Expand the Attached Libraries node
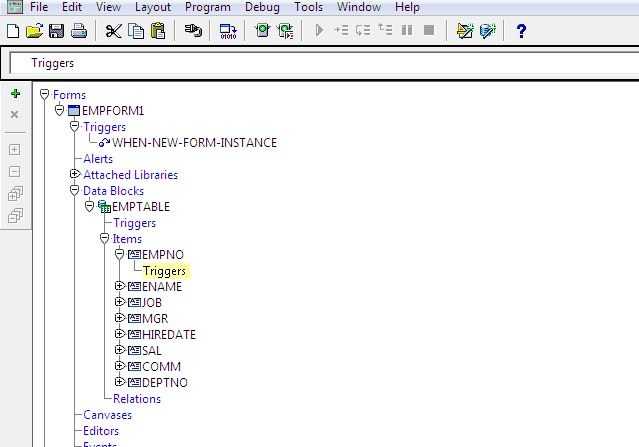Image resolution: width=639 pixels, height=447 pixels. coord(74,174)
